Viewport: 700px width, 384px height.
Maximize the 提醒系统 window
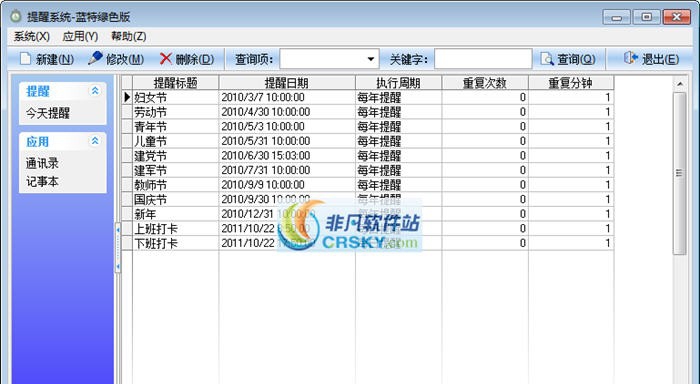click(646, 17)
